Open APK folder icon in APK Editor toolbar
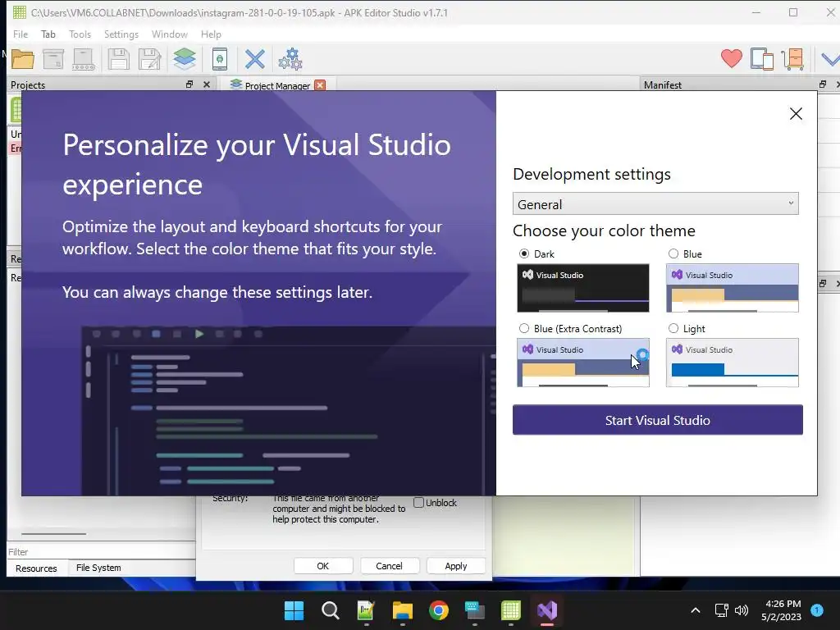This screenshot has width=840, height=630. coord(22,59)
